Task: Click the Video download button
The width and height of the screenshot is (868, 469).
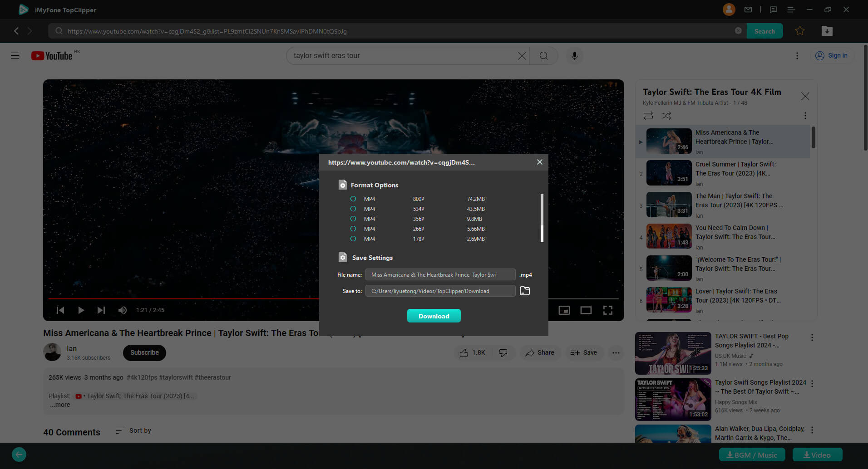Action: (x=817, y=455)
